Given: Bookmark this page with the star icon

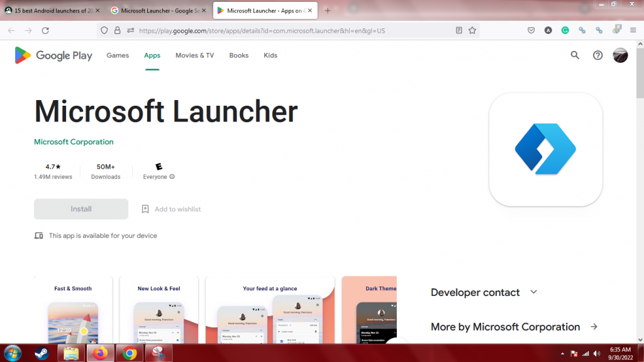Looking at the screenshot, I should coord(472,30).
